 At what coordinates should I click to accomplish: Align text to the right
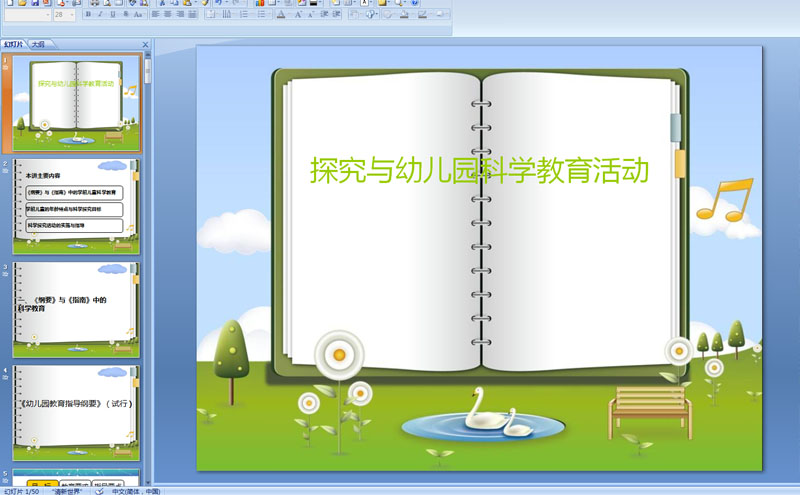tap(181, 14)
